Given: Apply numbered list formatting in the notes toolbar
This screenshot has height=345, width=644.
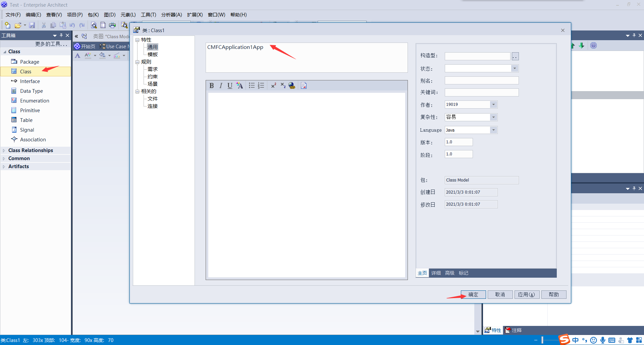Looking at the screenshot, I should point(261,85).
